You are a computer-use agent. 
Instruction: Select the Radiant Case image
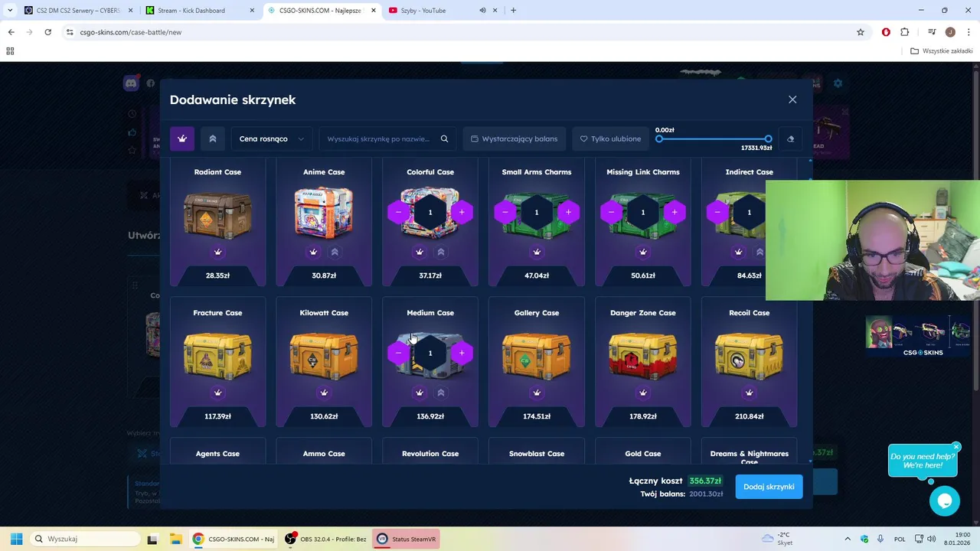click(217, 213)
